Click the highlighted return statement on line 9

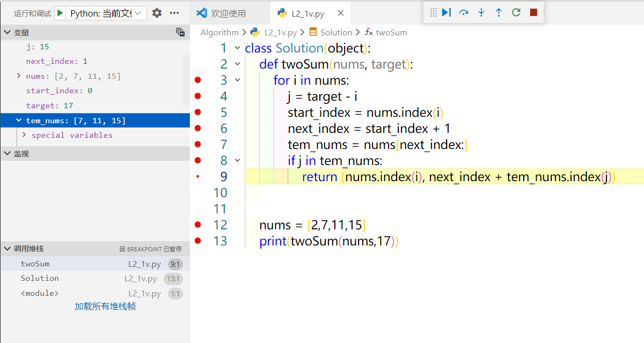pyautogui.click(x=458, y=176)
